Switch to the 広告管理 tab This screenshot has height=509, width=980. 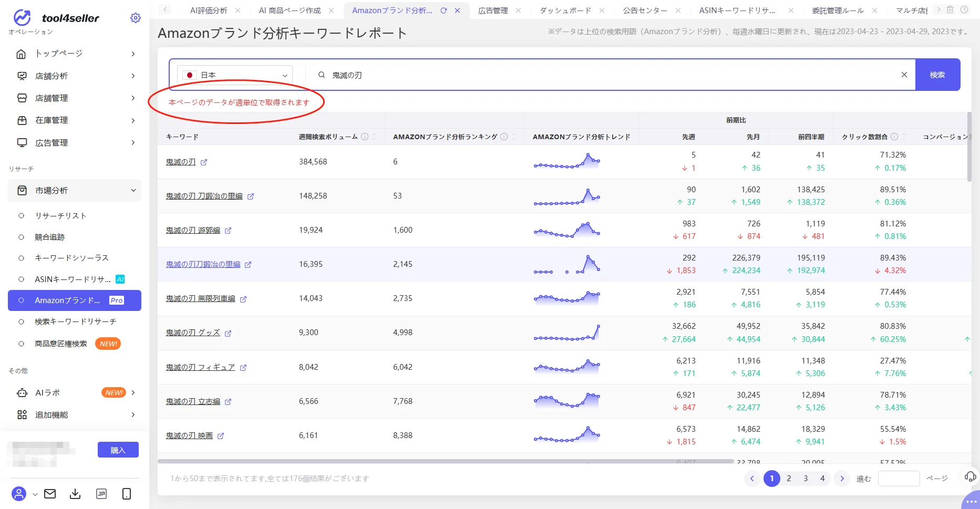(x=493, y=11)
